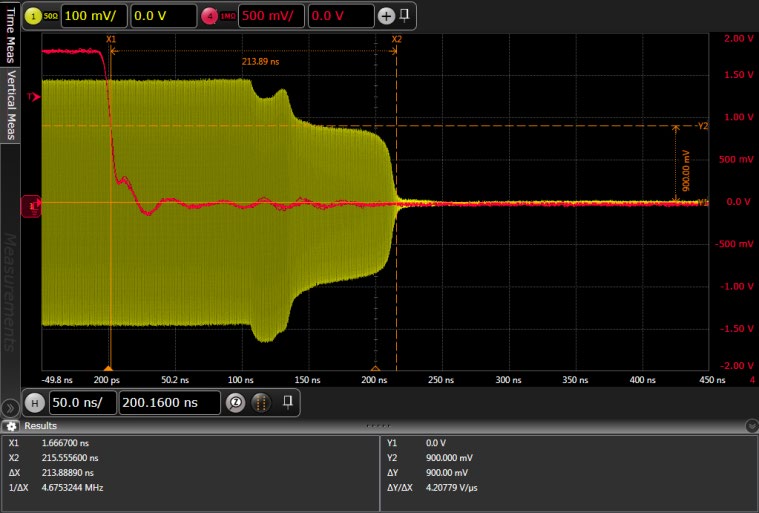Open the Vertical Meas tab
The width and height of the screenshot is (759, 513).
point(11,105)
